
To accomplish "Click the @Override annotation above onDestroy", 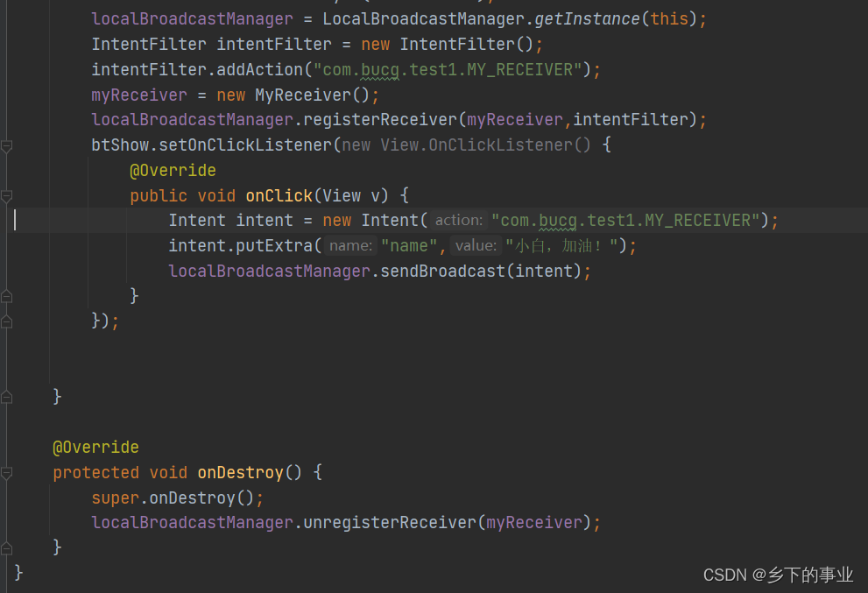I will 95,448.
